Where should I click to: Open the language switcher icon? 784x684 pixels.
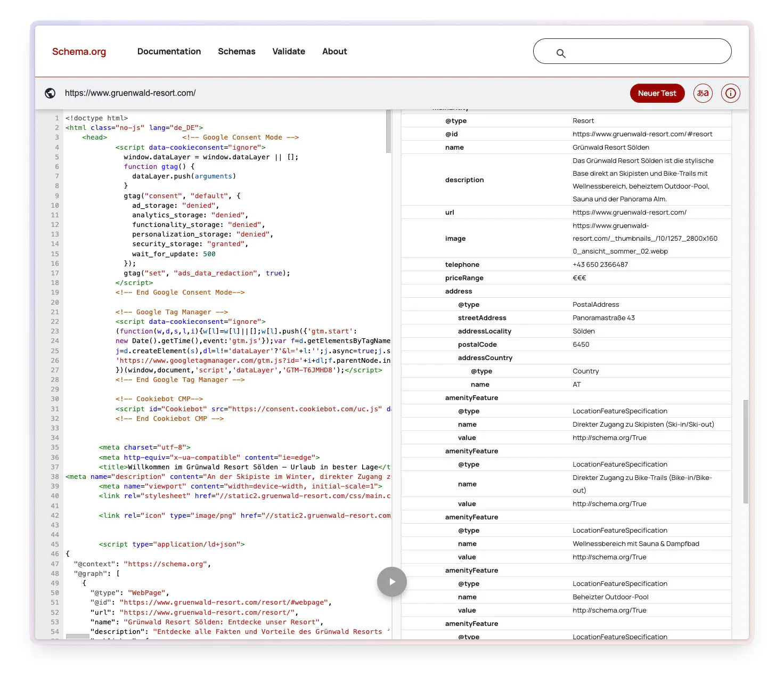click(703, 93)
